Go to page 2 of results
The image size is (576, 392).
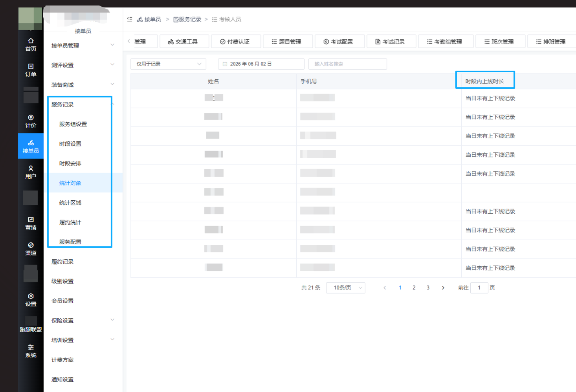click(x=414, y=288)
